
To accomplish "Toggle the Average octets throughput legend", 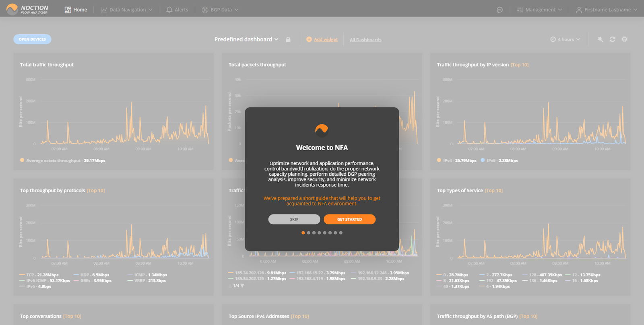I will click(x=63, y=160).
